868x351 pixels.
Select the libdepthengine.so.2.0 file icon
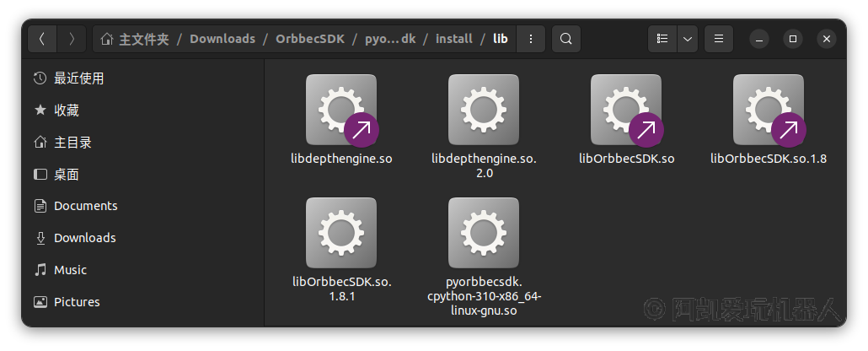pos(483,110)
